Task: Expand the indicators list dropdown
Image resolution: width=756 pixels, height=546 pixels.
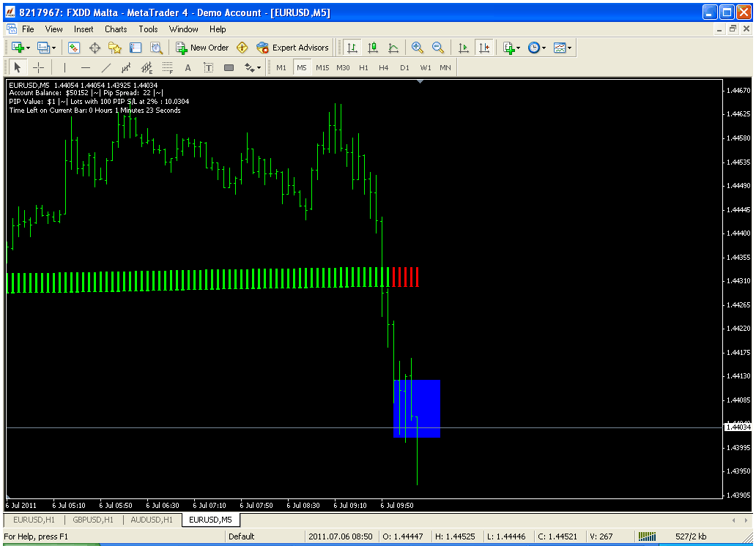Action: coord(511,48)
